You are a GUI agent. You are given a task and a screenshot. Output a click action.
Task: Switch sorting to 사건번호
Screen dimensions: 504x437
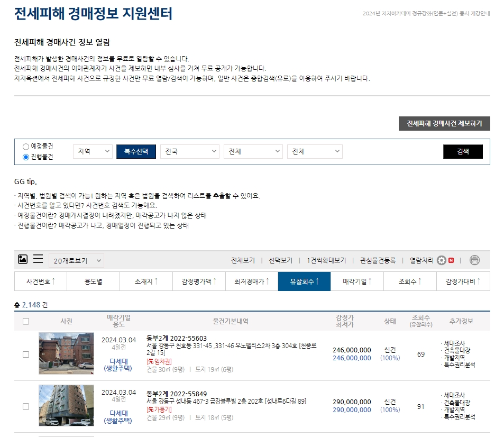(x=40, y=281)
